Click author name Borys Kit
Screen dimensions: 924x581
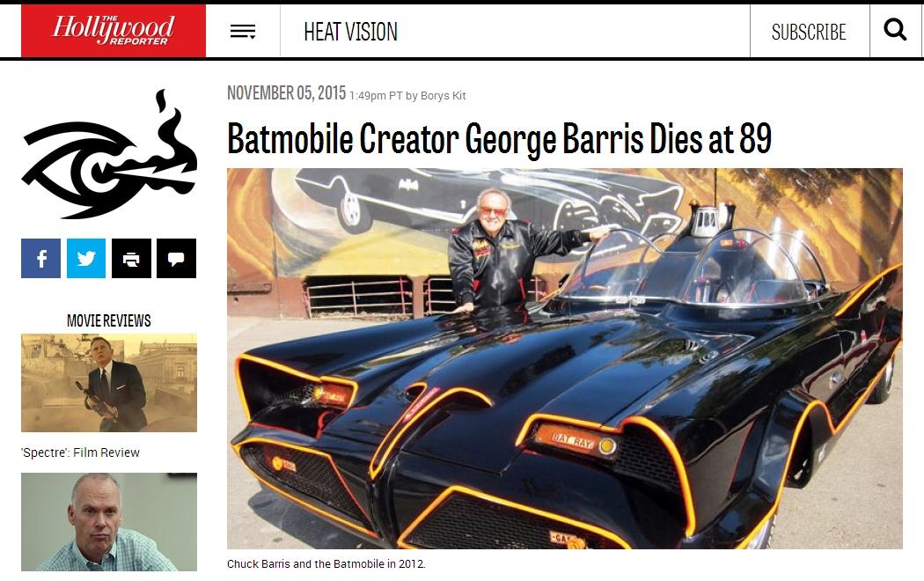point(444,95)
